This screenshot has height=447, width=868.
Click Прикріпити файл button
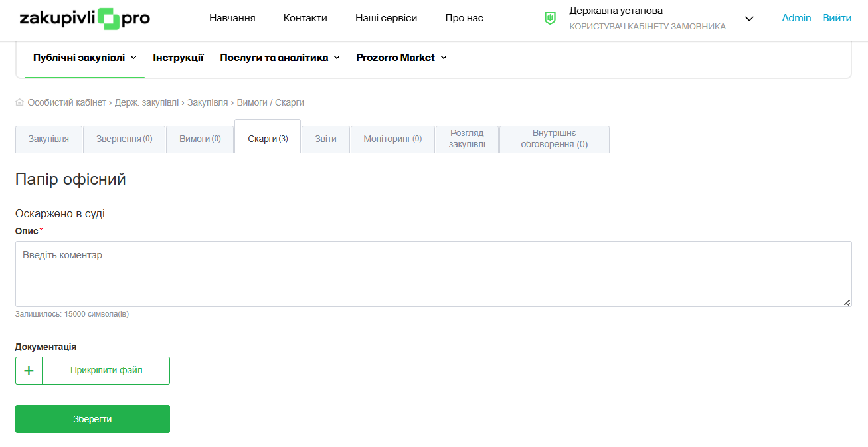coord(106,371)
